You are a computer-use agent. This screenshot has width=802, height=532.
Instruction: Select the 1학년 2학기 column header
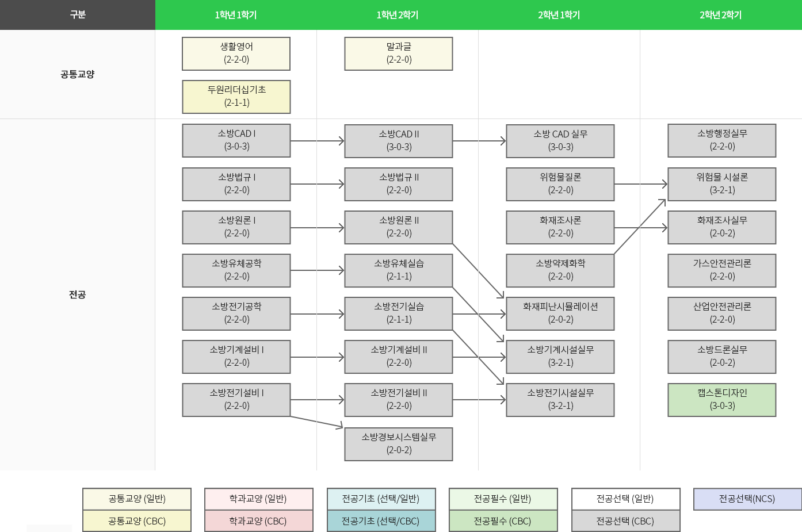(x=398, y=15)
